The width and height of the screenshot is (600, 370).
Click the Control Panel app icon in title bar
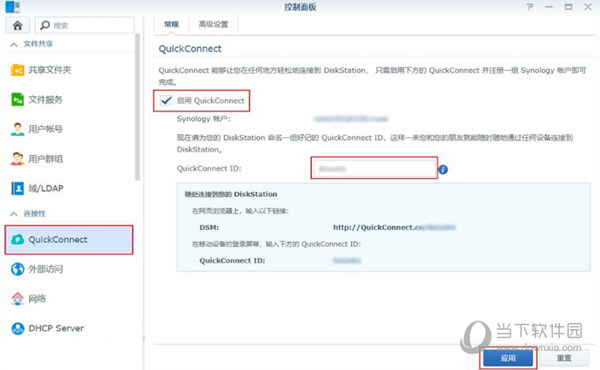tap(13, 7)
